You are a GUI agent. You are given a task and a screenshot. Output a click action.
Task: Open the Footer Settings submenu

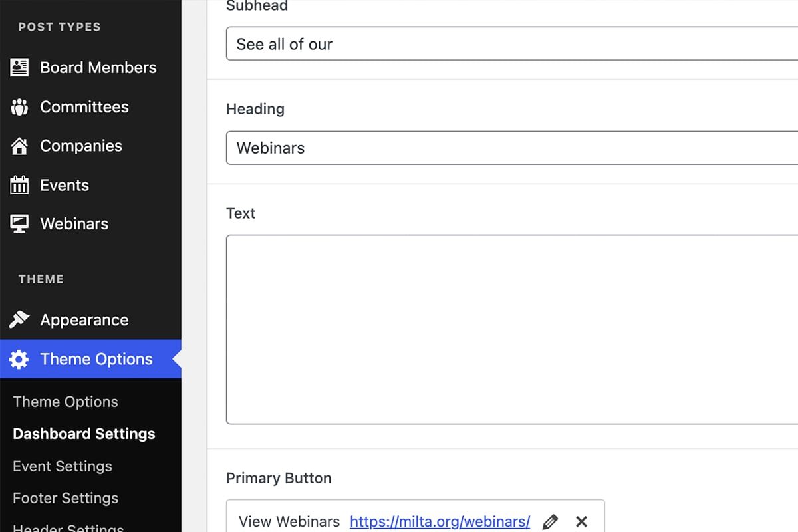[65, 498]
